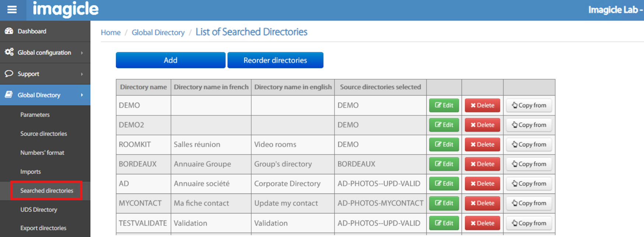This screenshot has height=237, width=644.
Task: Copy from the ROOMKIT directory
Action: [x=529, y=144]
